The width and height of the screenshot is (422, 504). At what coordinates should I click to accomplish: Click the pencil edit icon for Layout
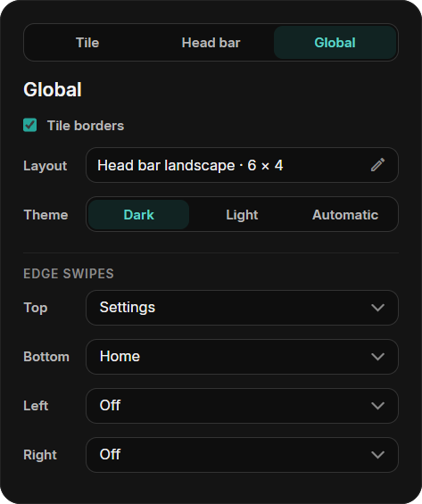point(377,165)
